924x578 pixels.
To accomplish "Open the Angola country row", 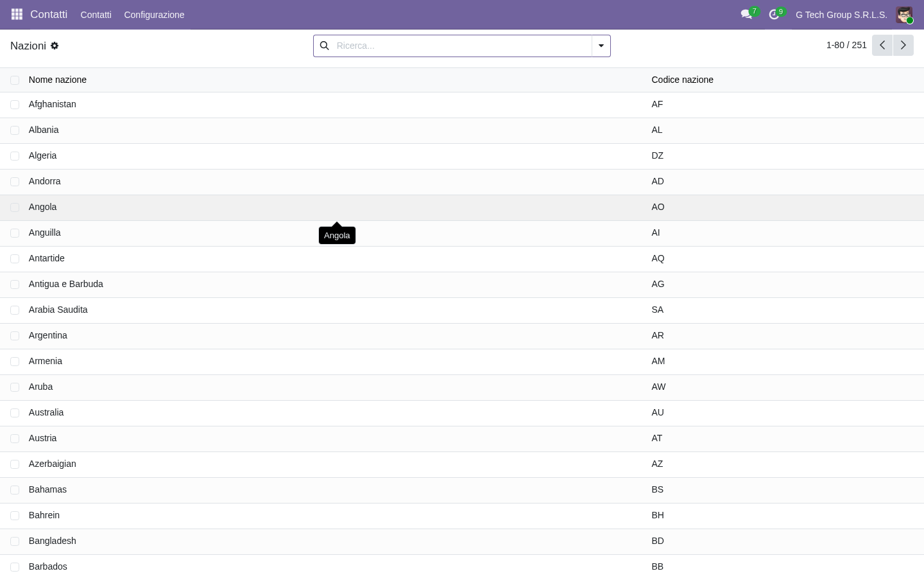I will (x=462, y=207).
